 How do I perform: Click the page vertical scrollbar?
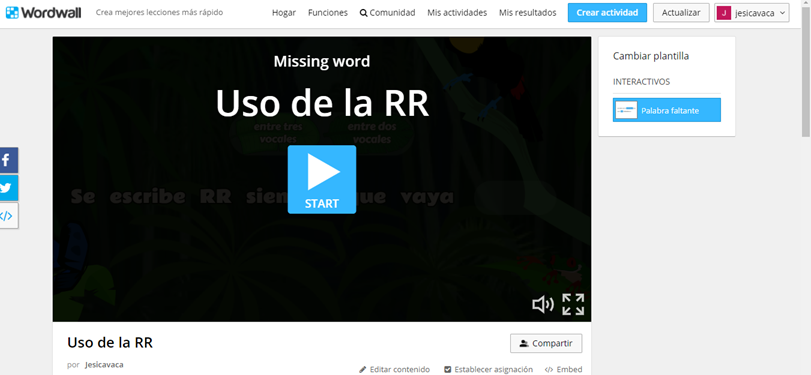pyautogui.click(x=806, y=72)
